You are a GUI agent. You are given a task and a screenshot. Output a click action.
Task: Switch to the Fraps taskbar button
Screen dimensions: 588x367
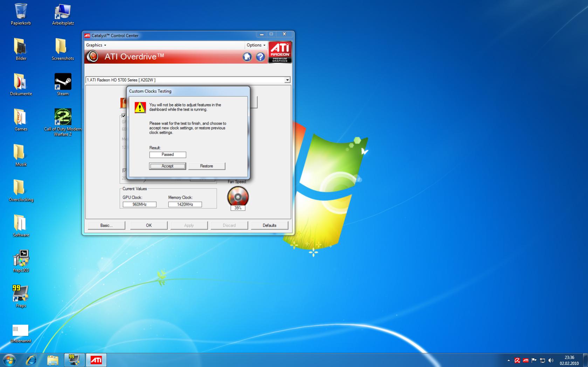click(x=74, y=360)
